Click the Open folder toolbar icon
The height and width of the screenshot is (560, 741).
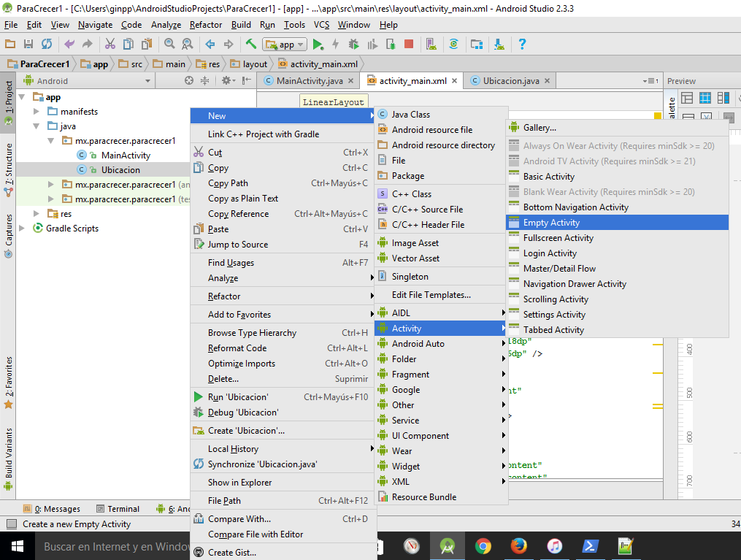click(10, 45)
